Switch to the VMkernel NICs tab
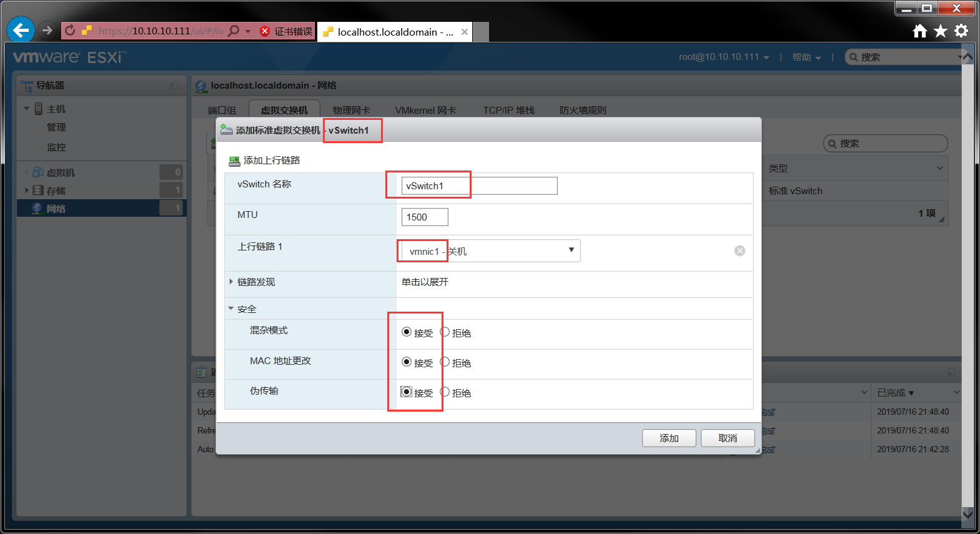This screenshot has height=534, width=980. (425, 111)
